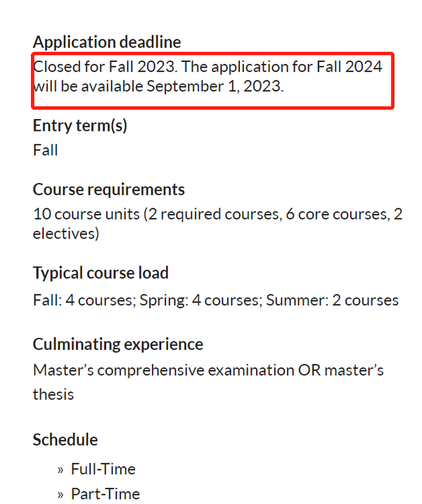Click the word 'thesis' under Culminating experience
This screenshot has height=504, width=422.
pyautogui.click(x=53, y=394)
